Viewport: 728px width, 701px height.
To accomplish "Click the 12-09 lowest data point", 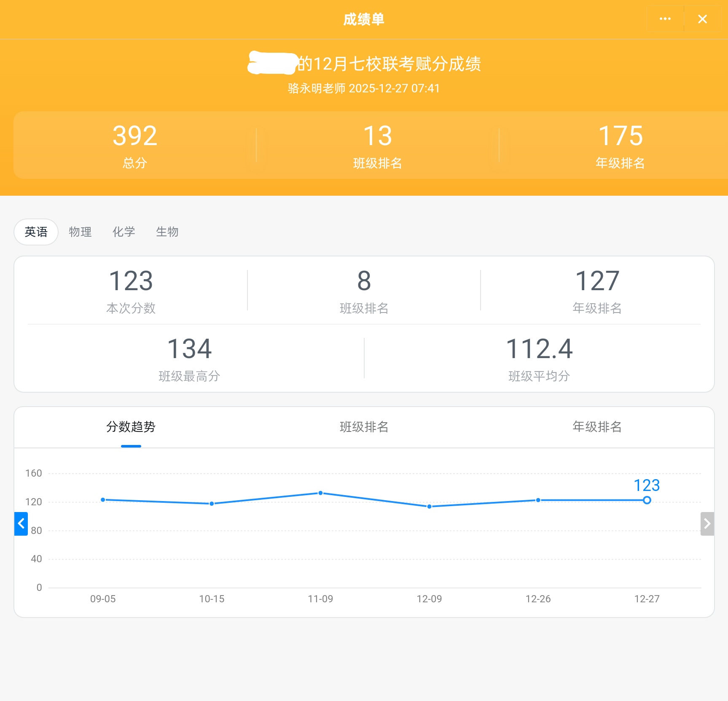I will click(x=429, y=507).
